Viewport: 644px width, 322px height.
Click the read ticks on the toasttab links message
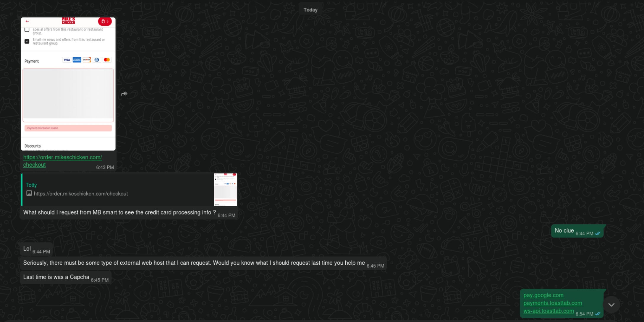(x=598, y=314)
